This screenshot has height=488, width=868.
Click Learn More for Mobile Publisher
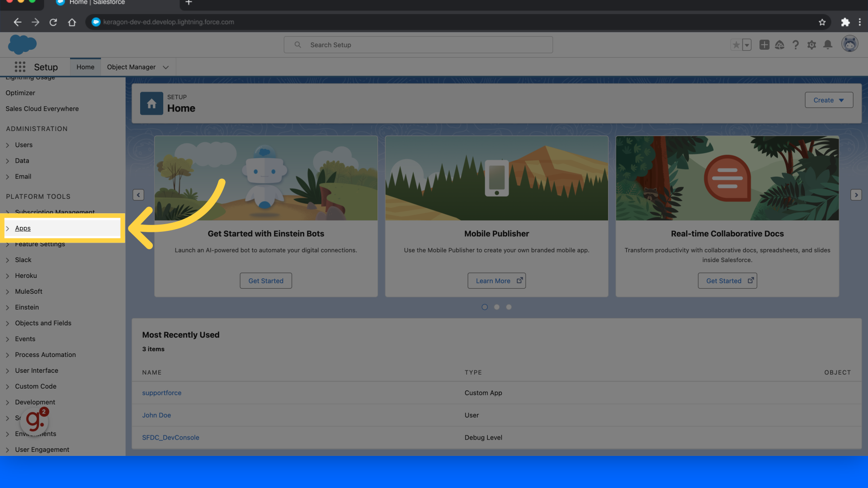(496, 281)
